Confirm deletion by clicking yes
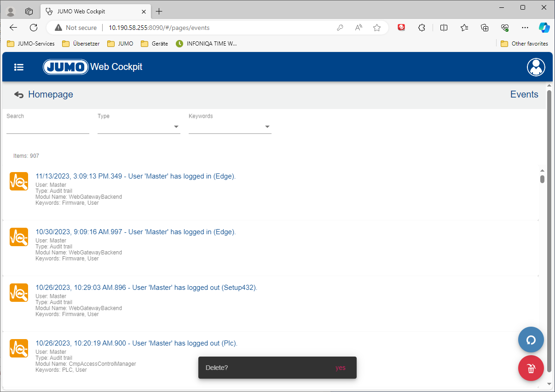This screenshot has width=555, height=392. pos(341,368)
